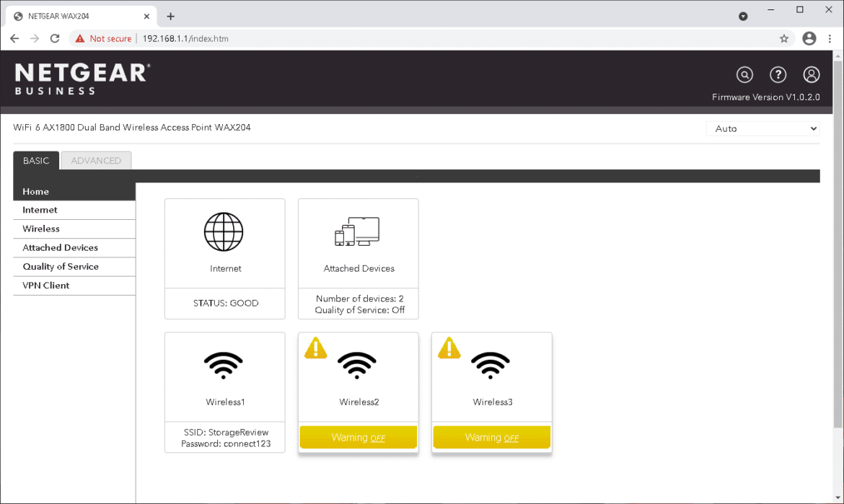Click the Internet globe icon
844x504 pixels.
pyautogui.click(x=224, y=232)
